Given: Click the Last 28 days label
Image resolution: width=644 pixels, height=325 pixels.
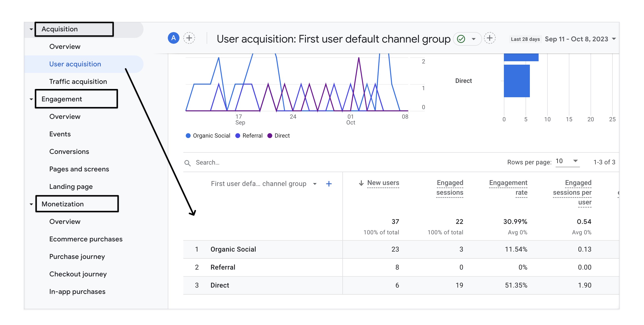Looking at the screenshot, I should [525, 39].
